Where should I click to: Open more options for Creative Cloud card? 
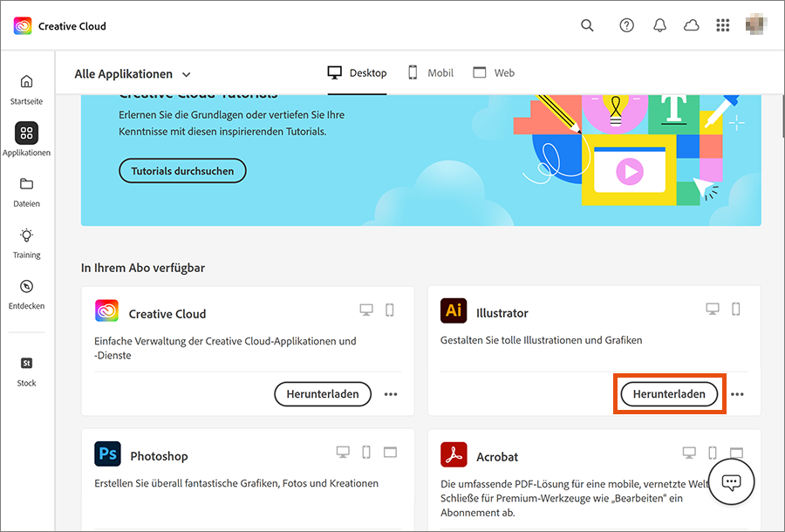[391, 394]
